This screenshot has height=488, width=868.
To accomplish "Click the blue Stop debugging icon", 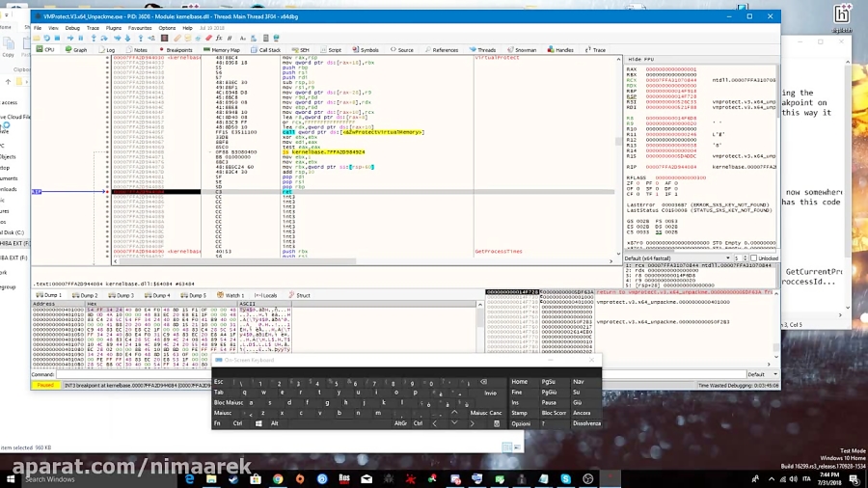I will click(57, 39).
